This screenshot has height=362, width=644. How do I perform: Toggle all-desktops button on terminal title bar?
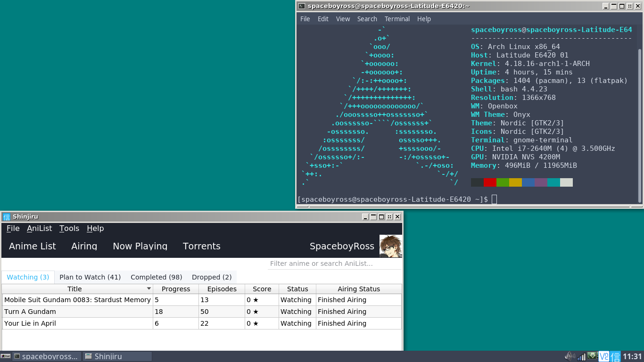pyautogui.click(x=630, y=6)
